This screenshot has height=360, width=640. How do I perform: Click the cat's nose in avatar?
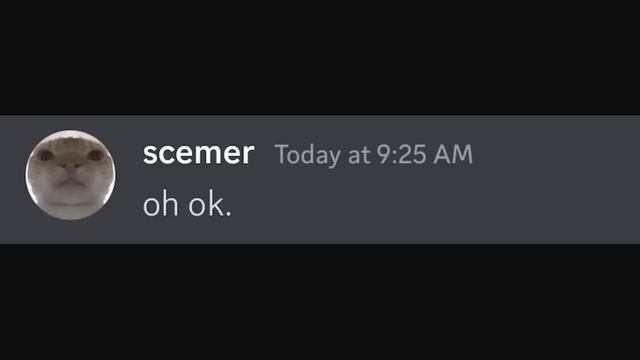pyautogui.click(x=71, y=167)
